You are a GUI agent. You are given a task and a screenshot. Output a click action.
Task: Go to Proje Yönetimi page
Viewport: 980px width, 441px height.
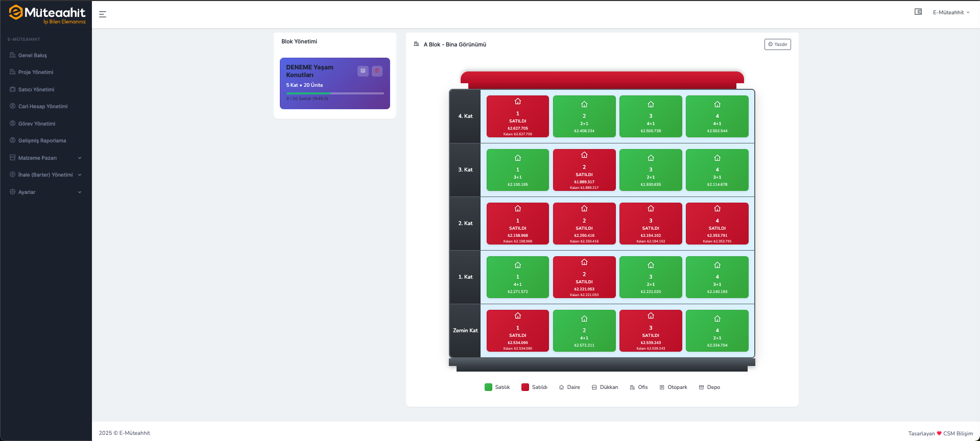pos(36,72)
